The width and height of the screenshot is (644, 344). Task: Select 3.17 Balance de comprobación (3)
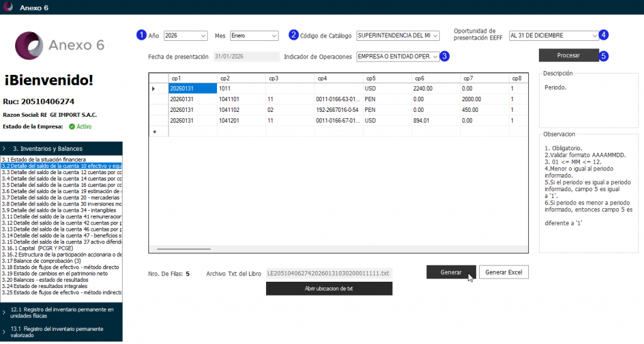click(x=62, y=261)
